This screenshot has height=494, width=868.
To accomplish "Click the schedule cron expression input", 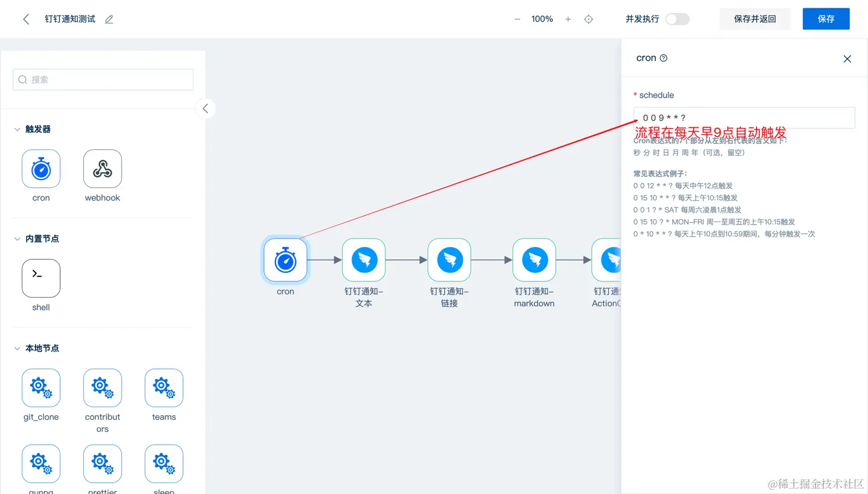I will [x=744, y=117].
